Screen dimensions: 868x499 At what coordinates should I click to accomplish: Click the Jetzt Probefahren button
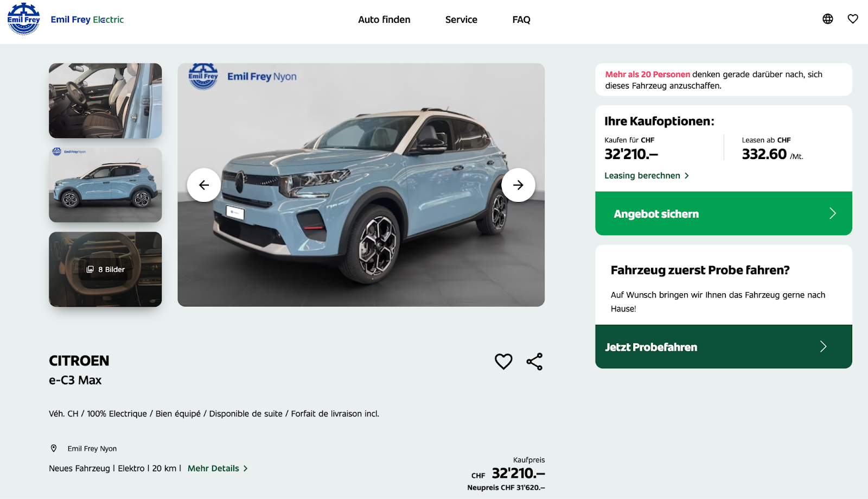(724, 346)
